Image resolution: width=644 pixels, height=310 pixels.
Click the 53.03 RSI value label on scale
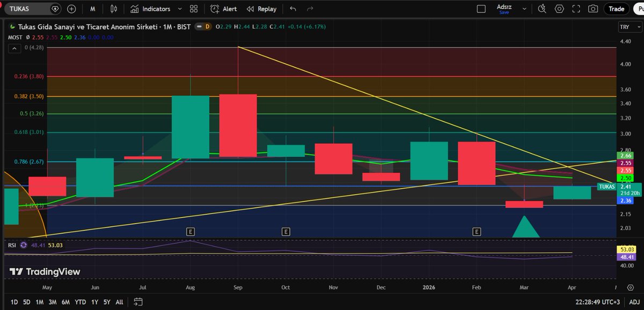click(627, 249)
